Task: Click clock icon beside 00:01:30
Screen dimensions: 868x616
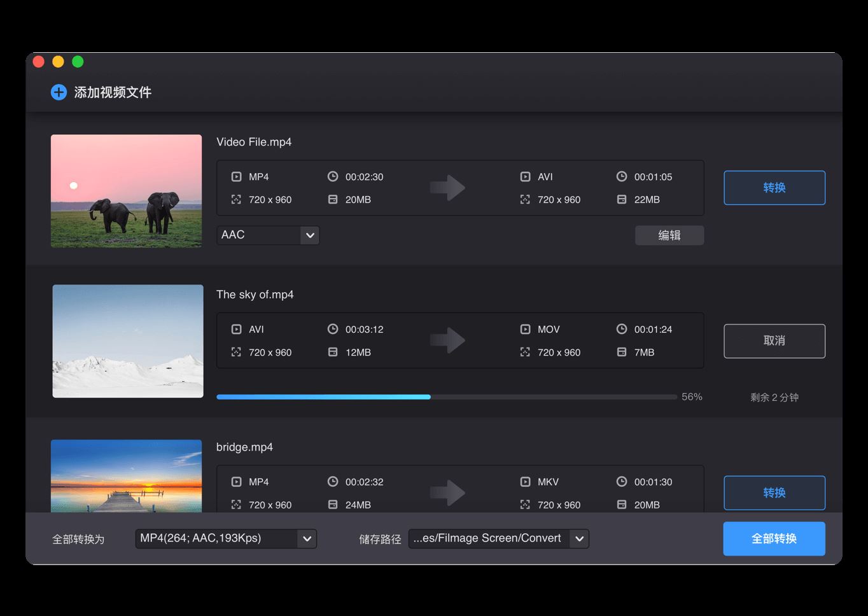Action: point(622,482)
